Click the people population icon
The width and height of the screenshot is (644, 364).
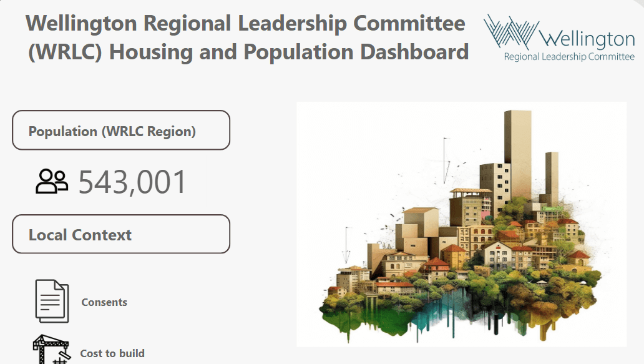point(51,182)
